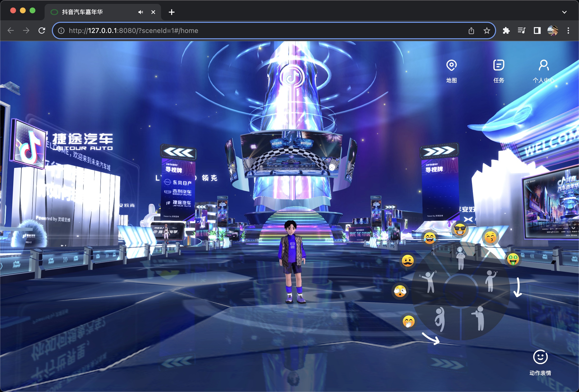Send the mustache face emoji
This screenshot has height=392, width=579.
[408, 261]
